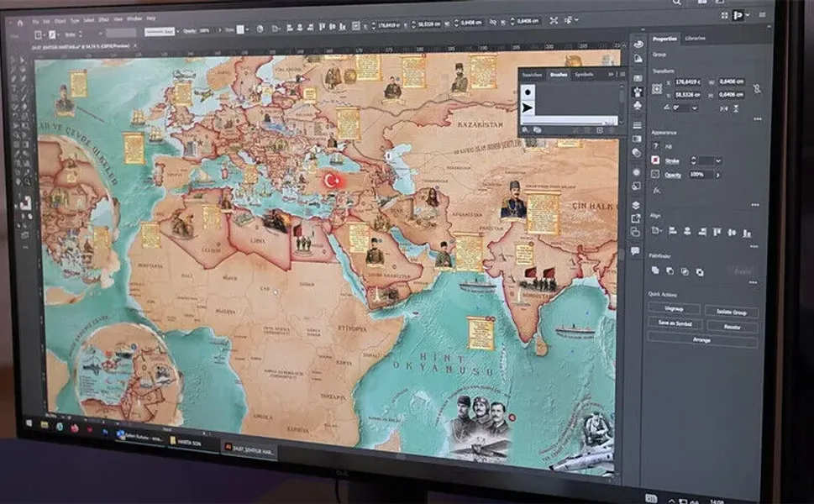Image resolution: width=814 pixels, height=504 pixels.
Task: Open the Appearance panel icon in the dock
Action: (x=637, y=172)
